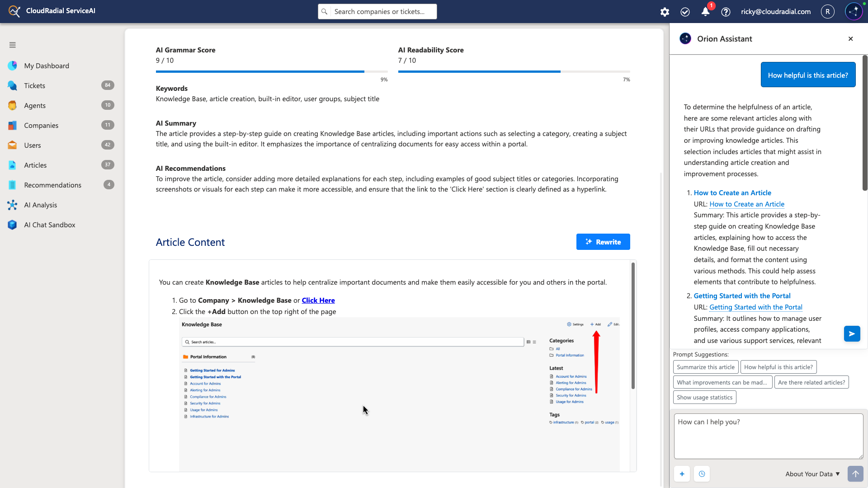Collapse the sidebar with the hamburger icon
The width and height of the screenshot is (868, 488).
click(x=12, y=45)
